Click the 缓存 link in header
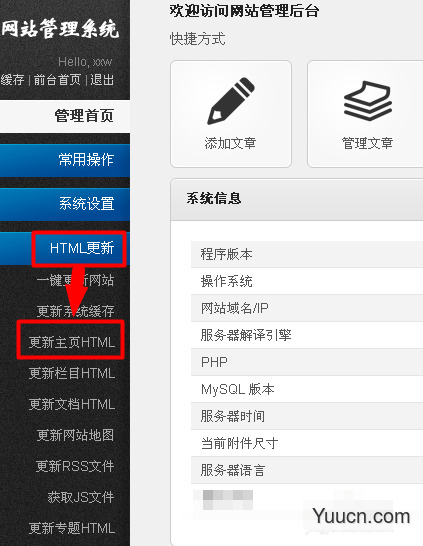 click(x=12, y=80)
